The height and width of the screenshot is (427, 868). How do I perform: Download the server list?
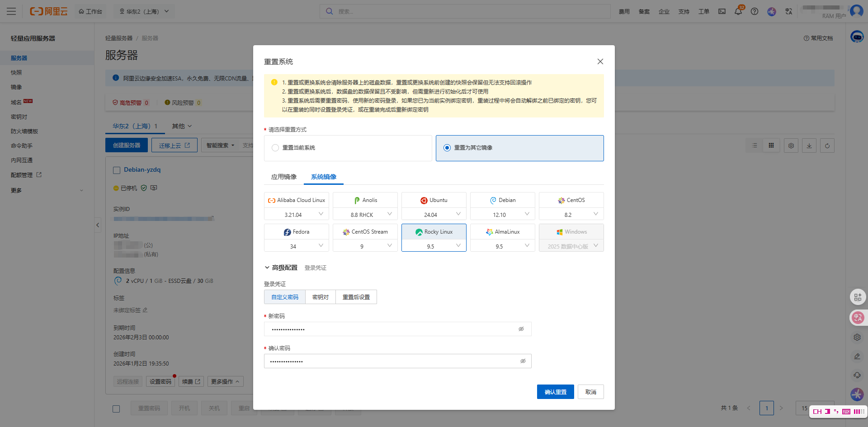tap(809, 145)
